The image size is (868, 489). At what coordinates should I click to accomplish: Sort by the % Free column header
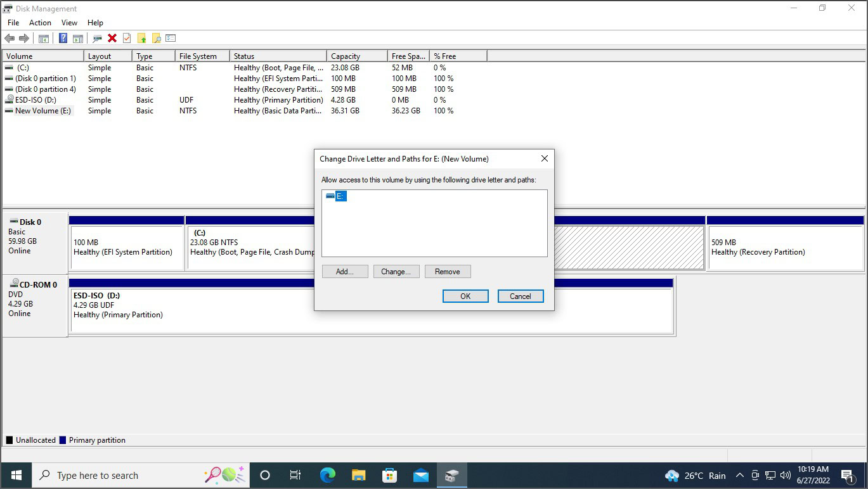click(458, 56)
